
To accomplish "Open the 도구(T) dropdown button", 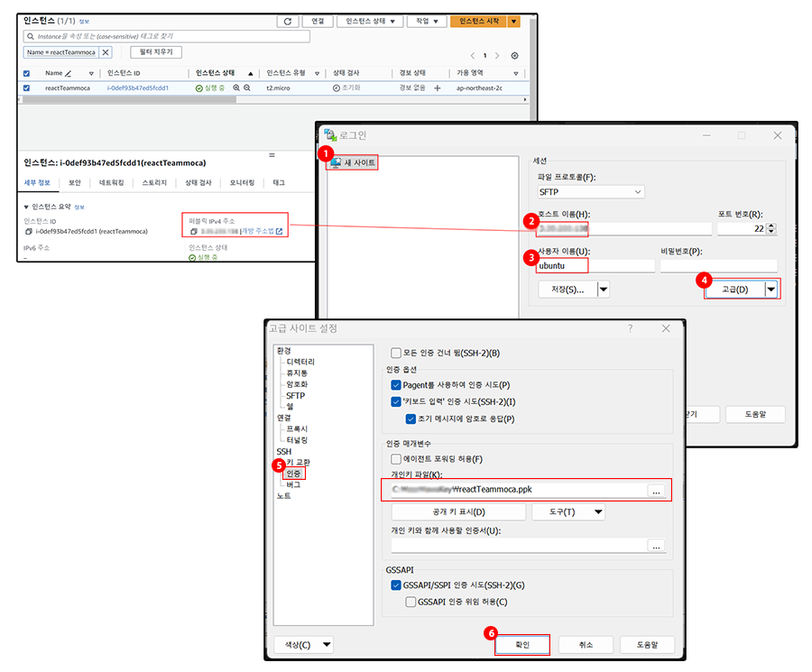I will pos(568,512).
